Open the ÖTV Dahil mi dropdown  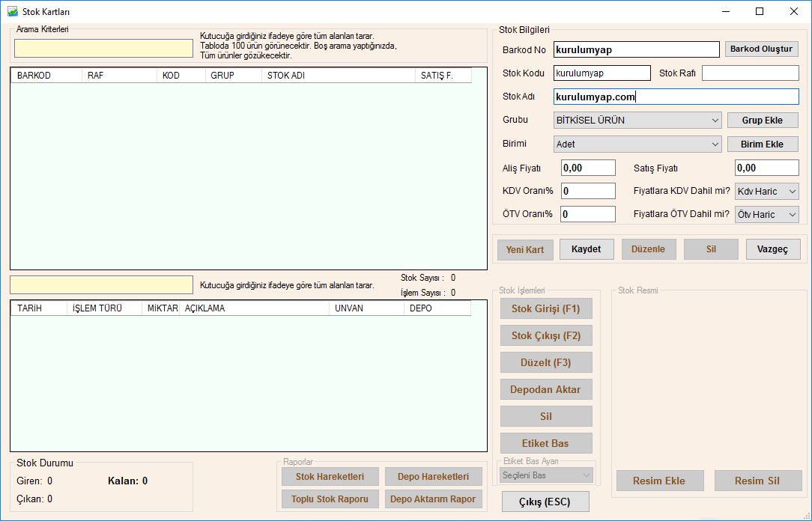click(767, 215)
